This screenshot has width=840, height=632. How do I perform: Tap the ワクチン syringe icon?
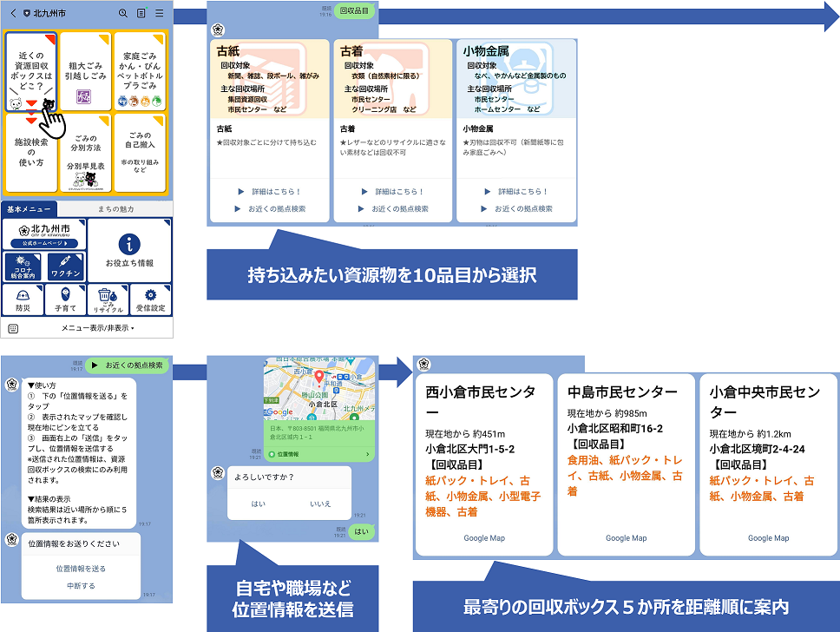point(66,260)
